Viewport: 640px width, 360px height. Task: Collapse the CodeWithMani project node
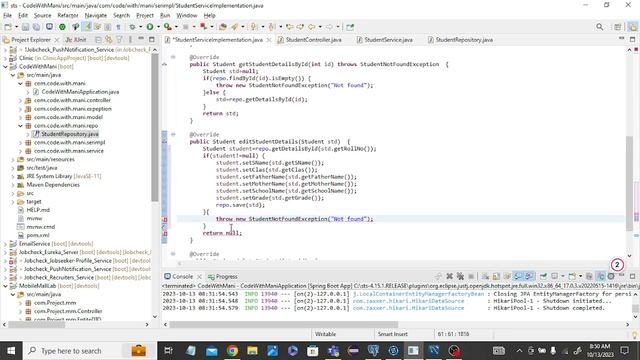[x=5, y=67]
